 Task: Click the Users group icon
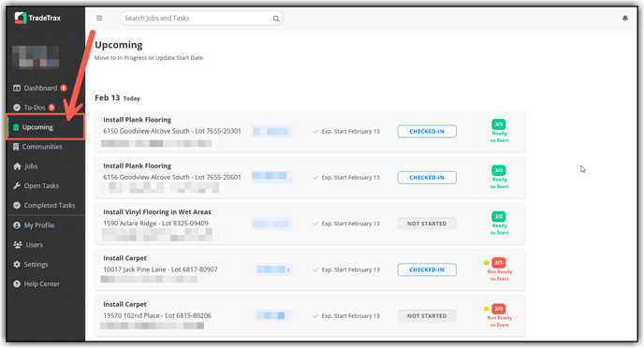tap(18, 244)
